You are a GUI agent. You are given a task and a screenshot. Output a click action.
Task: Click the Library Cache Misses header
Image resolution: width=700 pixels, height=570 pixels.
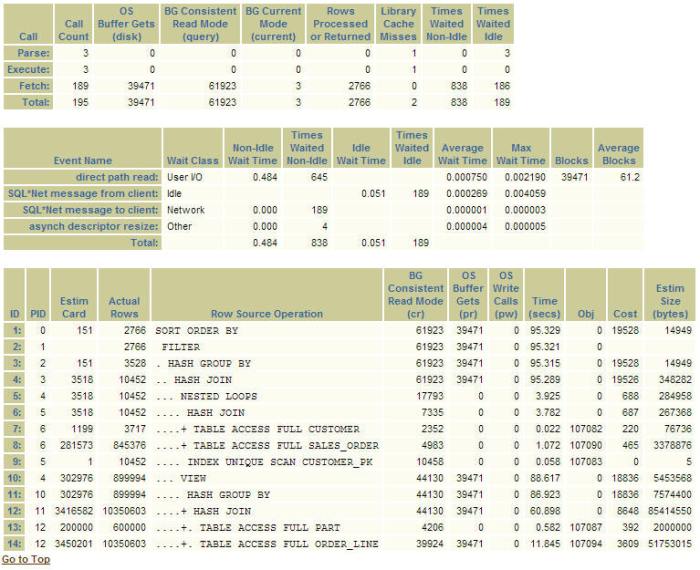point(398,23)
